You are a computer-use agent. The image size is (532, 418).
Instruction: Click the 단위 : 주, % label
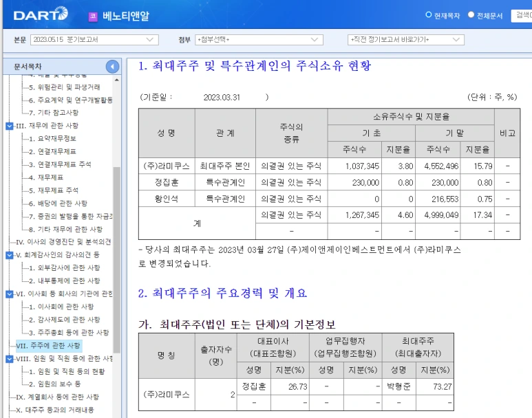(x=492, y=98)
